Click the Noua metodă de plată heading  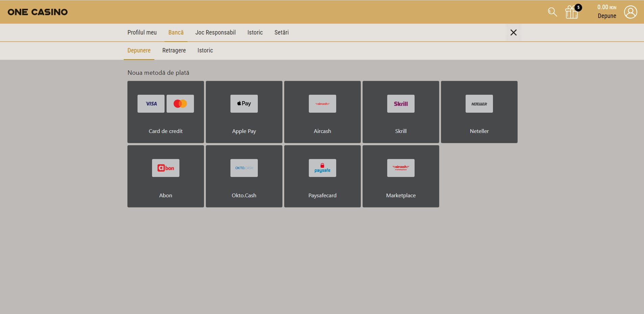[158, 73]
